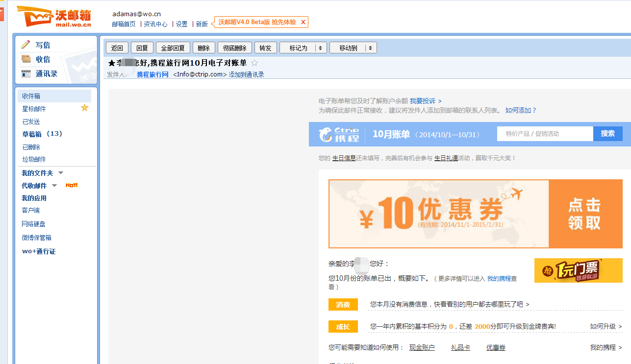Image resolution: width=631 pixels, height=364 pixels.
Task: Click 如何添加？ link
Action: point(521,110)
